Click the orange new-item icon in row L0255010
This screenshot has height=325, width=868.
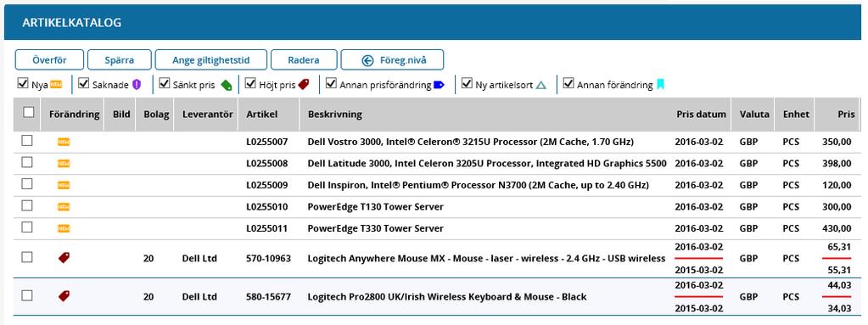click(64, 206)
